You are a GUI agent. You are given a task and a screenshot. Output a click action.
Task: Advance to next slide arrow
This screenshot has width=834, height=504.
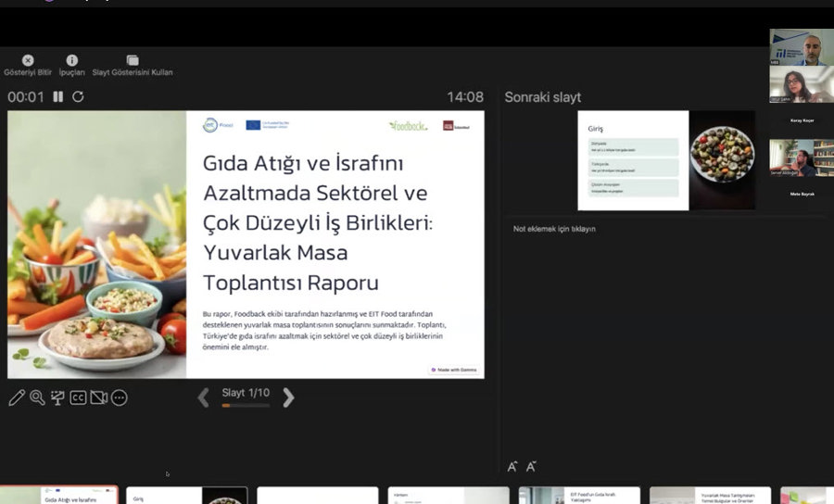click(288, 397)
